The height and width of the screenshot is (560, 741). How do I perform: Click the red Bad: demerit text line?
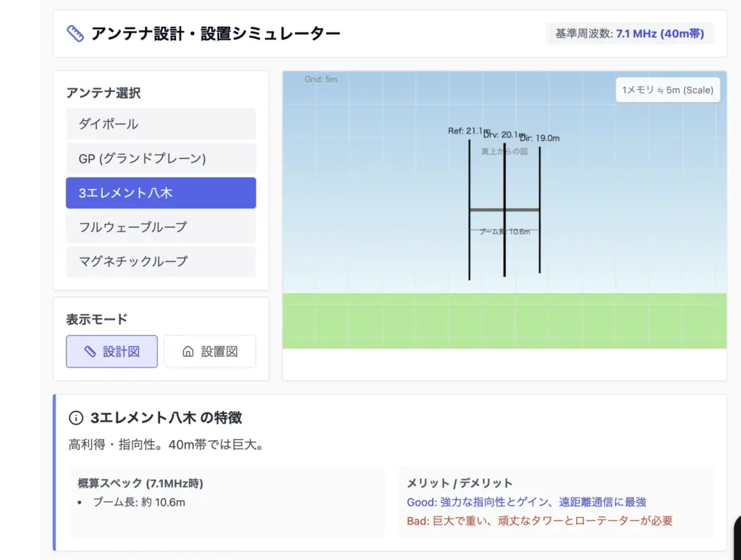pyautogui.click(x=539, y=521)
